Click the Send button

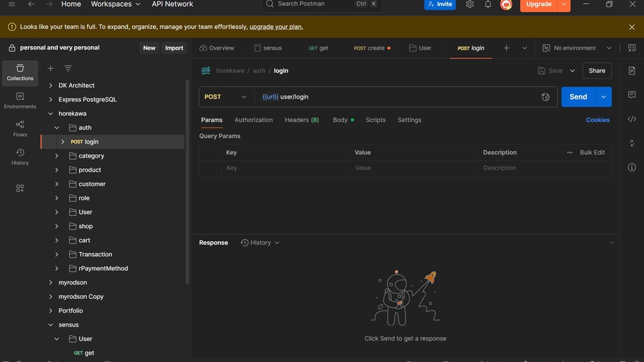coord(578,97)
